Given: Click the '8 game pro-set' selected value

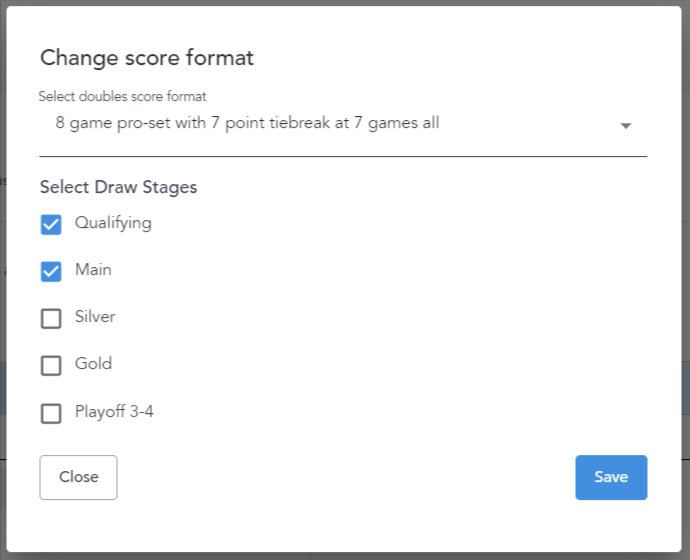Looking at the screenshot, I should click(248, 124).
